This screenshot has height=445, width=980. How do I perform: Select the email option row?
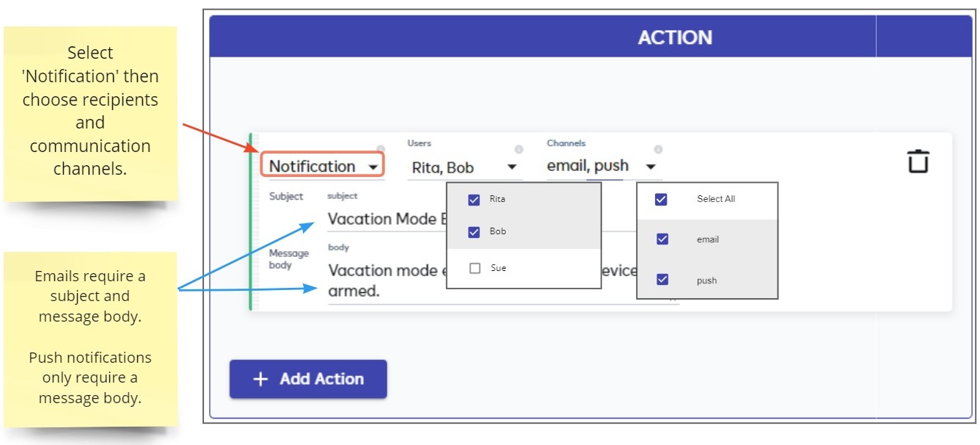707,239
